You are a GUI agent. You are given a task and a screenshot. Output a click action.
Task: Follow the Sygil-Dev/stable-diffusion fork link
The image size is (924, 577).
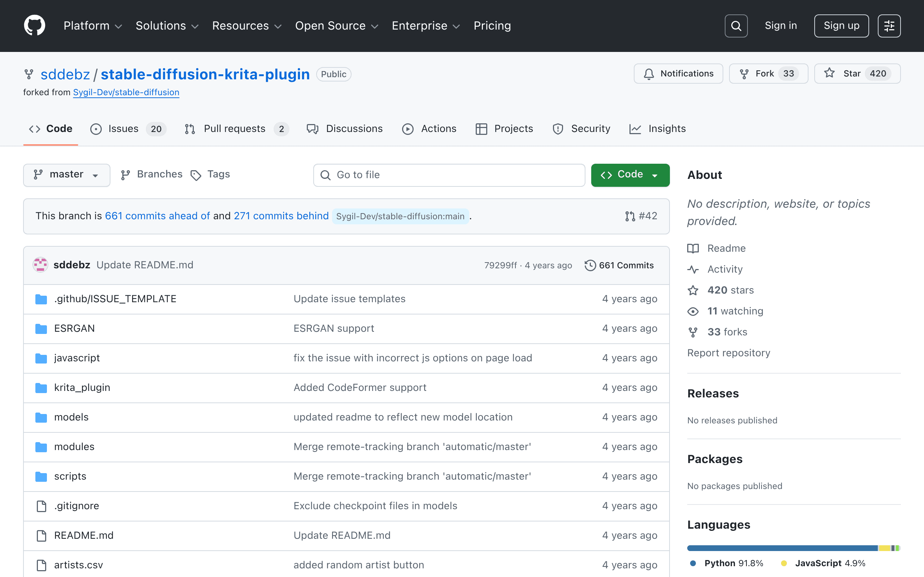[126, 92]
